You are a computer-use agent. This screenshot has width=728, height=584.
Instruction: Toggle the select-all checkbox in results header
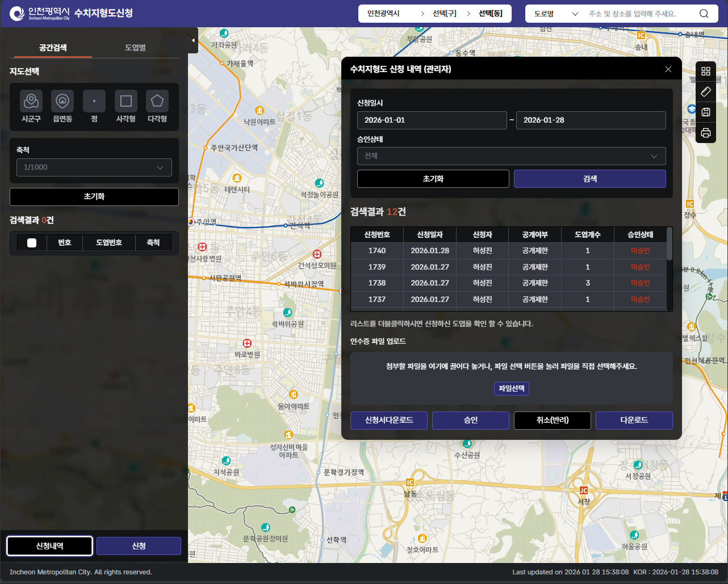point(32,243)
